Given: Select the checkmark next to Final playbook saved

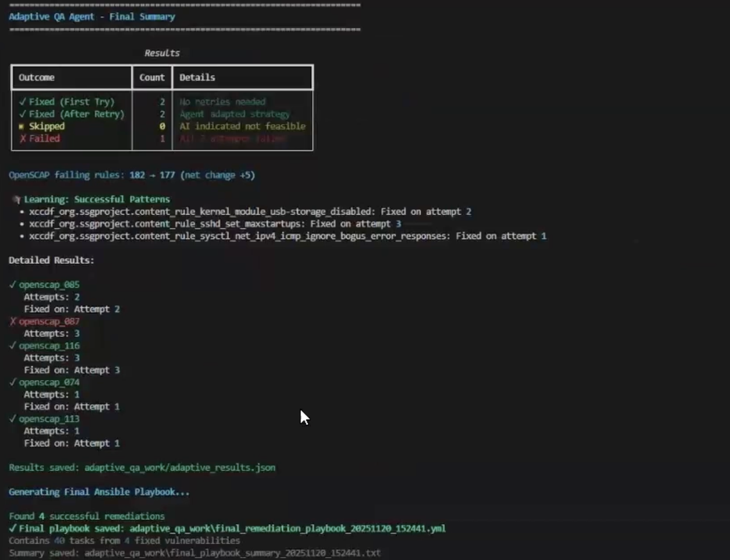Looking at the screenshot, I should [x=13, y=529].
